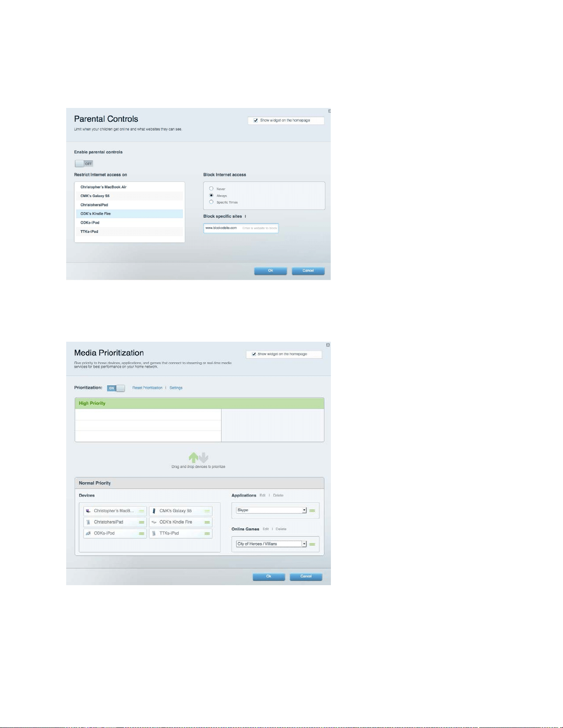
Task: Grab drag handle on CMK's Galaxy S5 tile
Action: [207, 511]
